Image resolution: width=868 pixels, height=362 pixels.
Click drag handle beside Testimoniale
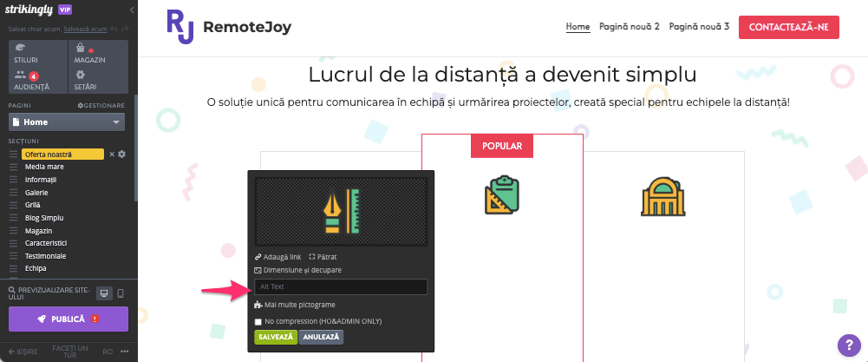coord(14,256)
